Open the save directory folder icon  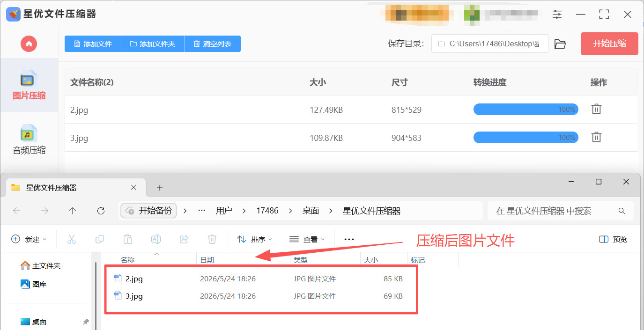point(560,44)
